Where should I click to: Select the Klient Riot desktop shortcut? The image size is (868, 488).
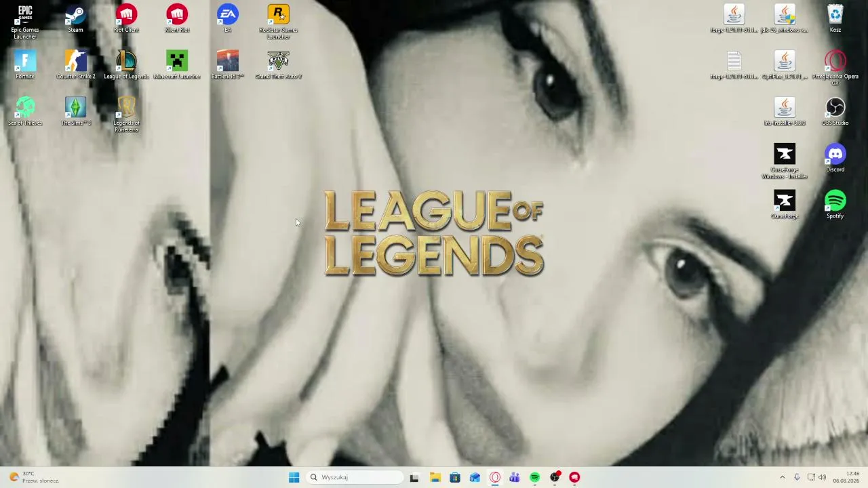[177, 19]
